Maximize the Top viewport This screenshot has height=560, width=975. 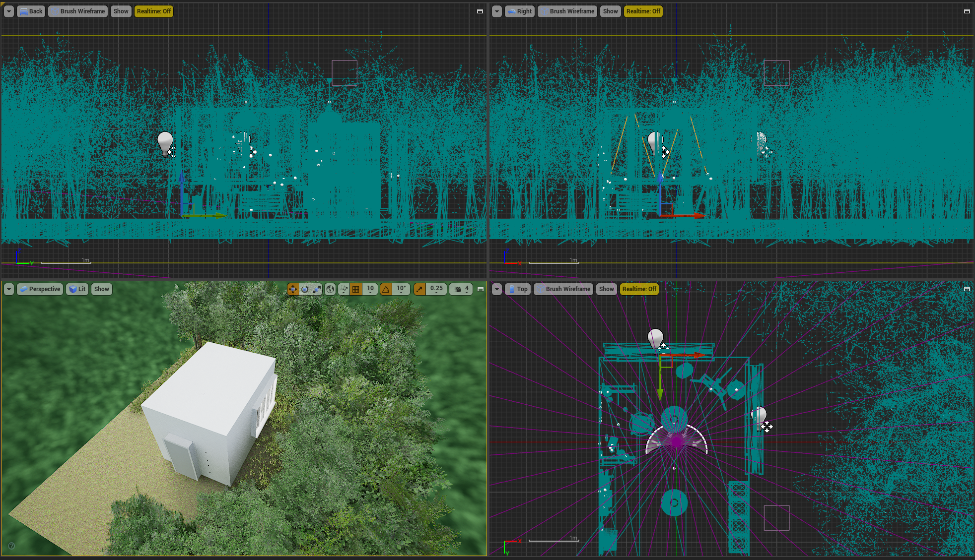tap(967, 289)
